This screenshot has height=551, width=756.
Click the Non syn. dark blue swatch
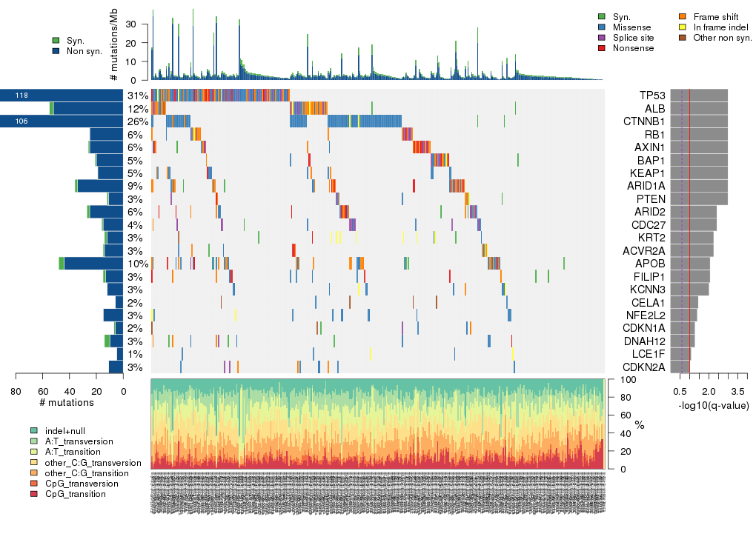click(x=56, y=51)
